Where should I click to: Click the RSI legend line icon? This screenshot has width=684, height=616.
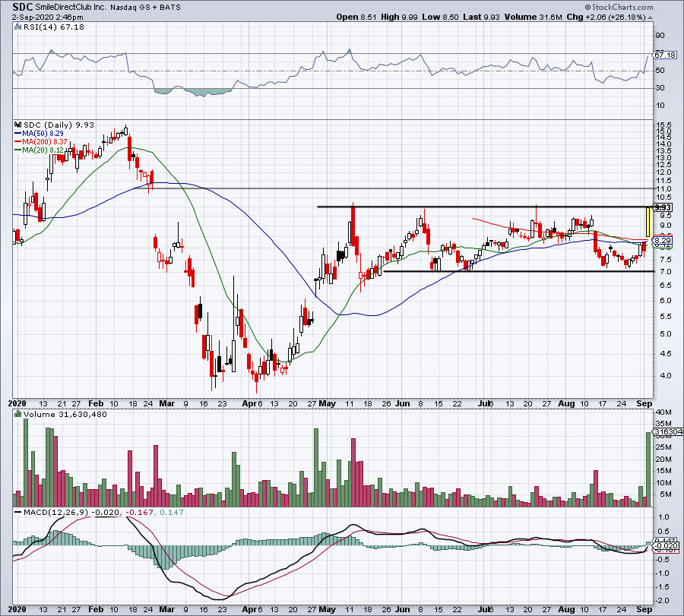(17, 27)
